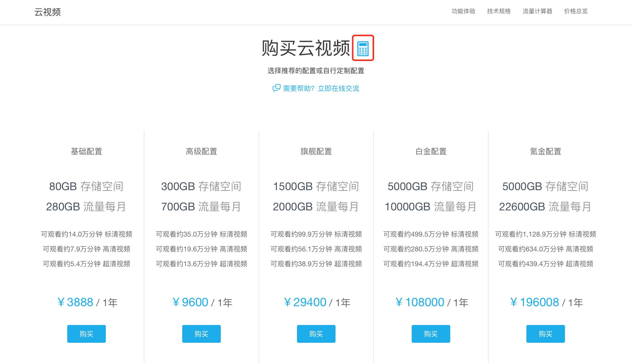Select 价格总览 in the top navigation
The height and width of the screenshot is (364, 632).
click(576, 11)
